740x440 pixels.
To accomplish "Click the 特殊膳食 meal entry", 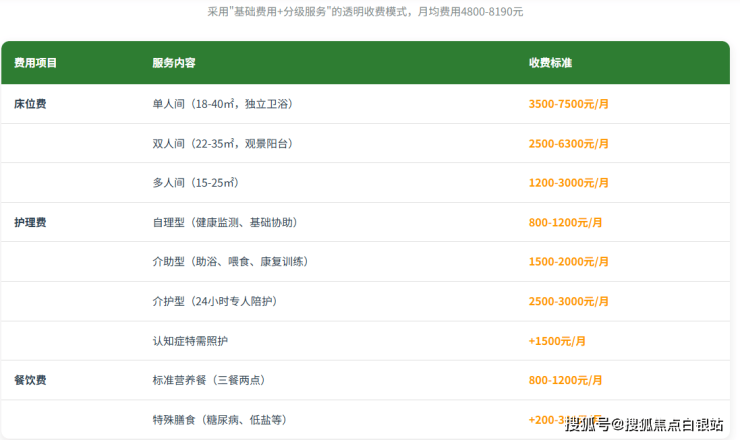I will (x=222, y=420).
